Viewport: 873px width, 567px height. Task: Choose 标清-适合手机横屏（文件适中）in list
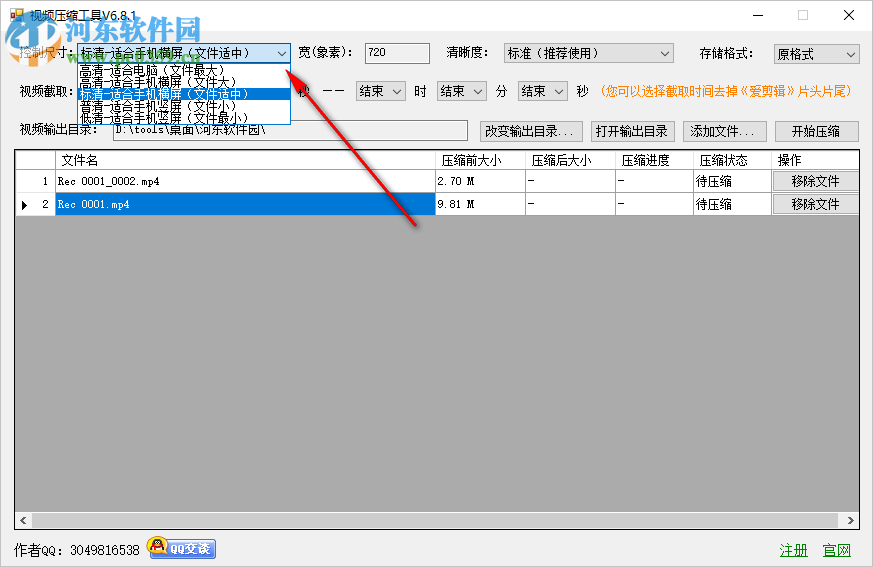pos(184,94)
